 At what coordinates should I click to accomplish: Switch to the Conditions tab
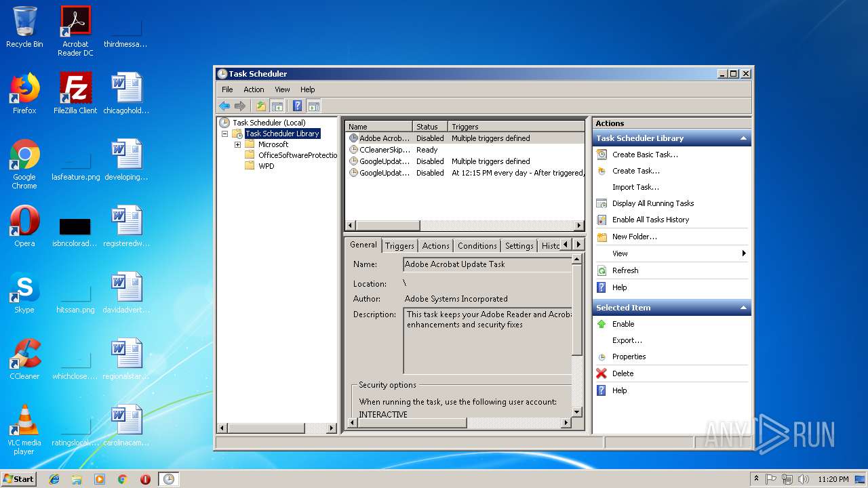(x=477, y=246)
